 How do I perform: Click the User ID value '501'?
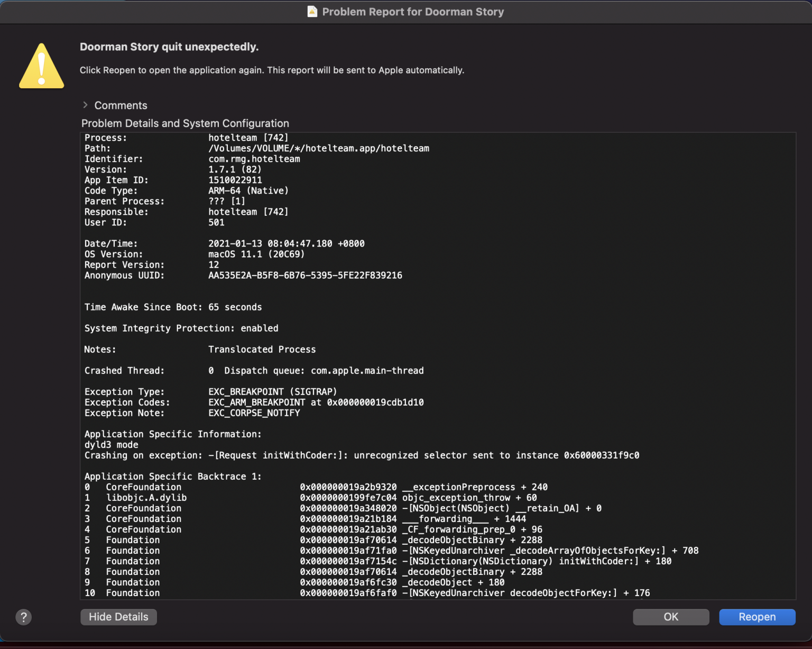[x=216, y=223]
